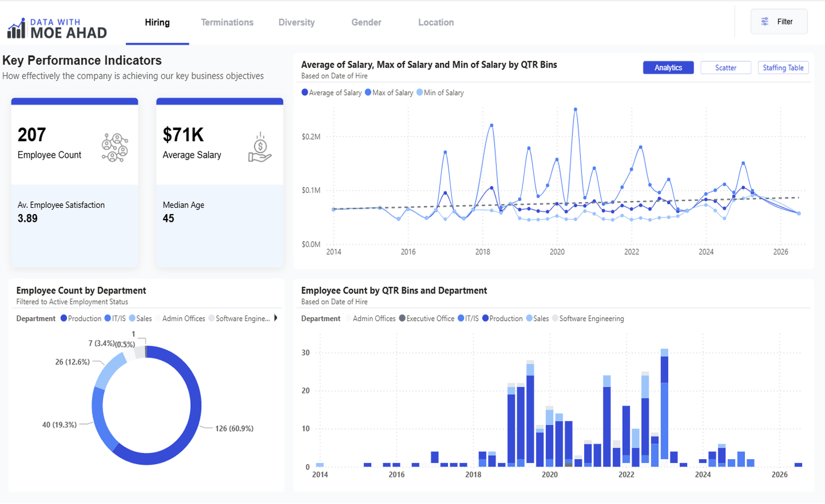Click the tallest bar in hiring chart
Viewport: 825px width, 504px height.
coord(664,408)
